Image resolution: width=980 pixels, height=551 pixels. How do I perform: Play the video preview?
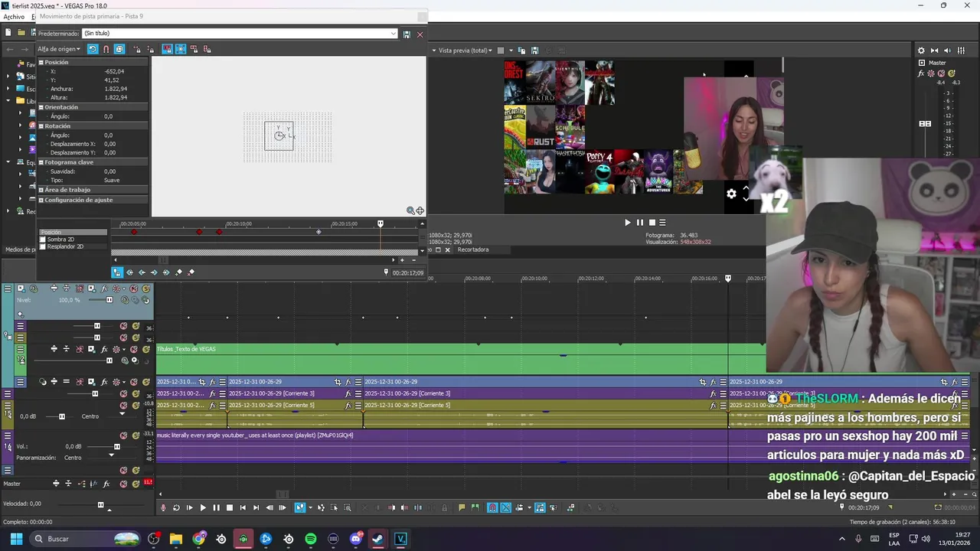click(628, 223)
